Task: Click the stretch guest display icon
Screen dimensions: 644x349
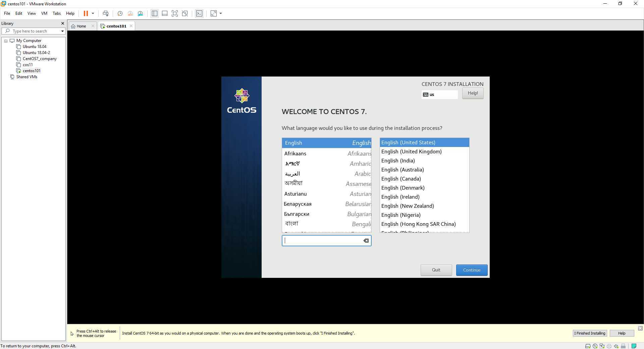Action: tap(214, 13)
